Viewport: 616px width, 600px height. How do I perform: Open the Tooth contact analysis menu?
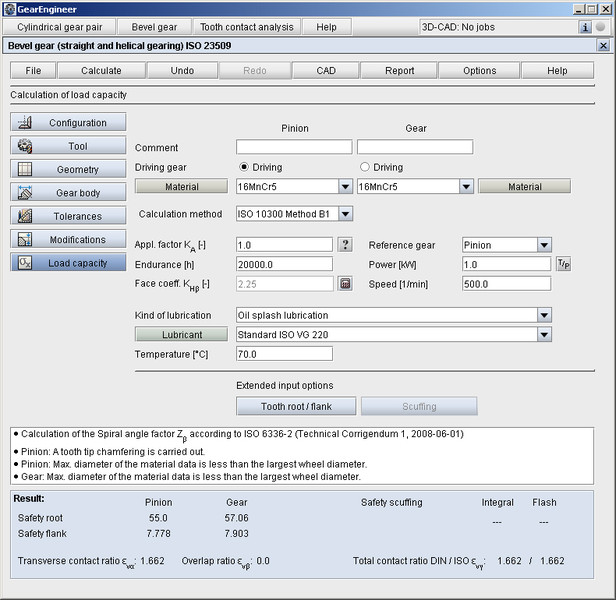[x=246, y=27]
